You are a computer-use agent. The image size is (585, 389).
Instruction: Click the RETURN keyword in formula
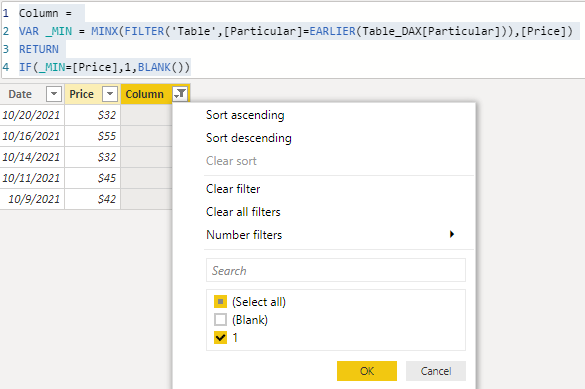(39, 49)
